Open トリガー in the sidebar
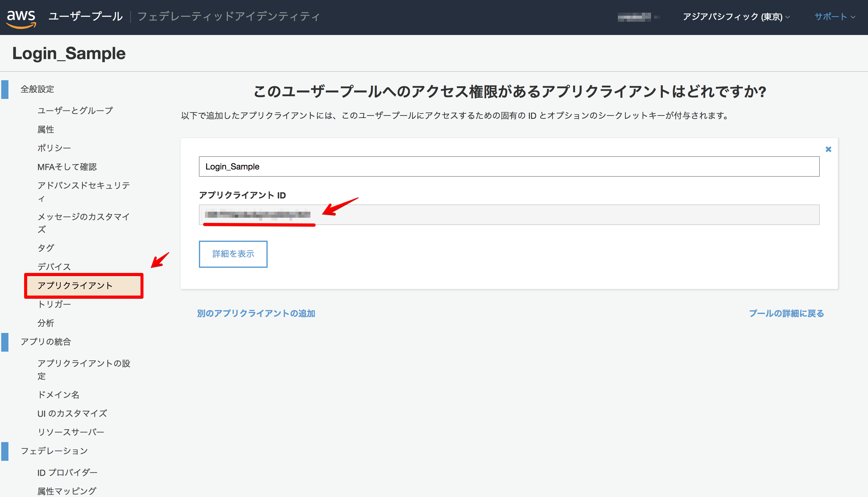The image size is (868, 497). 54,304
